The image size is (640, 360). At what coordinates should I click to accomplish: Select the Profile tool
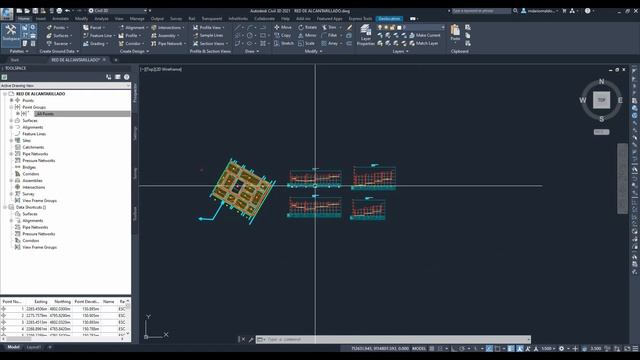[129, 36]
